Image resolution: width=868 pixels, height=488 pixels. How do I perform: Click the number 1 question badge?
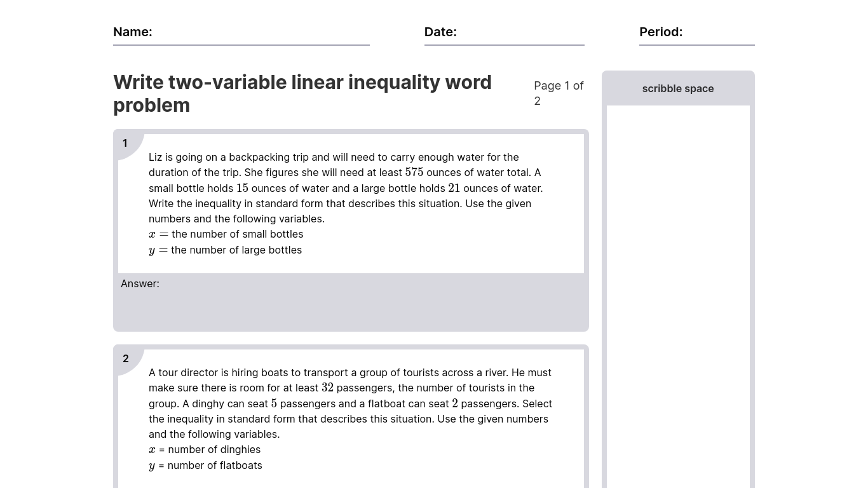(x=125, y=144)
